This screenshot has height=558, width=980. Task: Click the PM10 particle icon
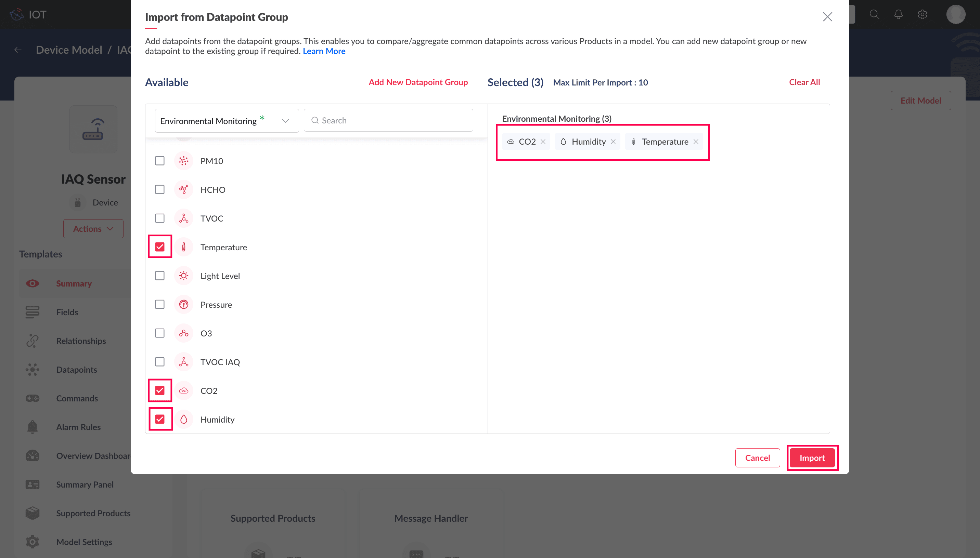[x=184, y=161]
